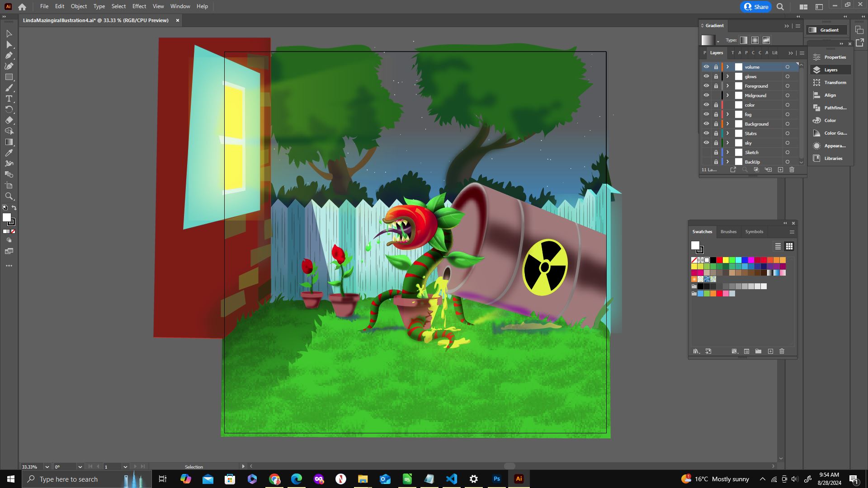Select the Selection tool arrow
This screenshot has width=868, height=488.
9,34
